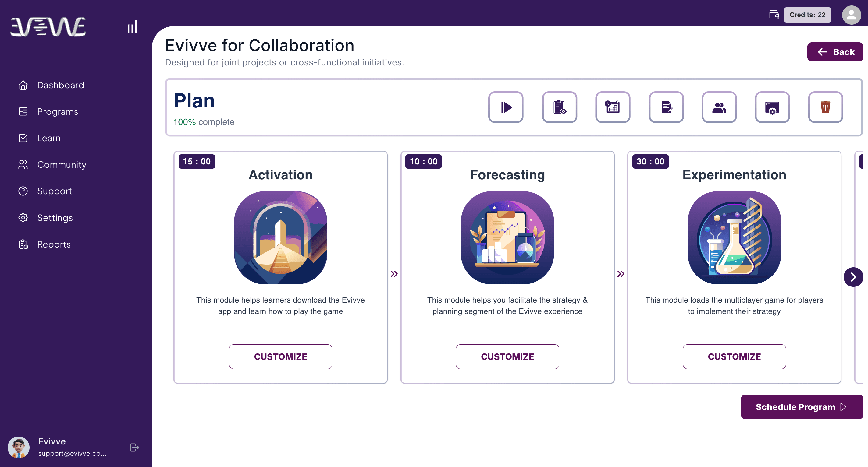Image resolution: width=868 pixels, height=467 pixels.
Task: Open the user profile avatar menu
Action: pos(851,15)
